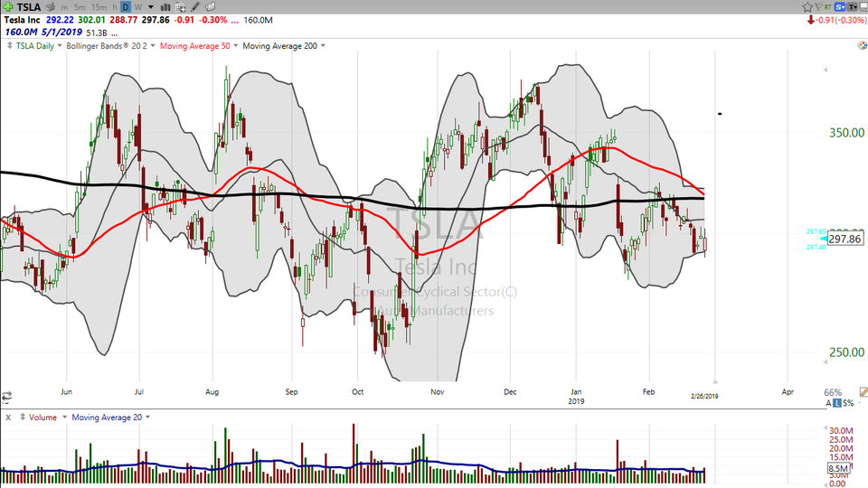Click the add indicator table icon
Image resolution: width=868 pixels, height=488 pixels.
point(181,6)
